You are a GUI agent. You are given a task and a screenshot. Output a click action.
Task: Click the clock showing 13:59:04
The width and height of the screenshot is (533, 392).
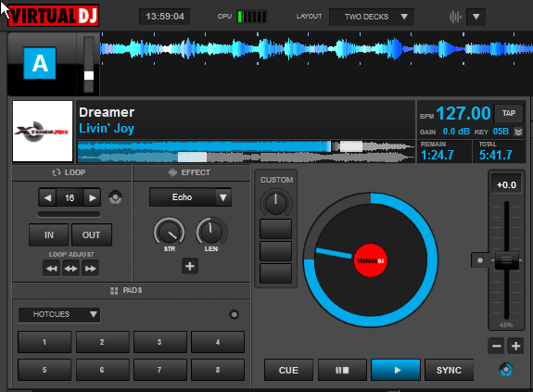[164, 17]
